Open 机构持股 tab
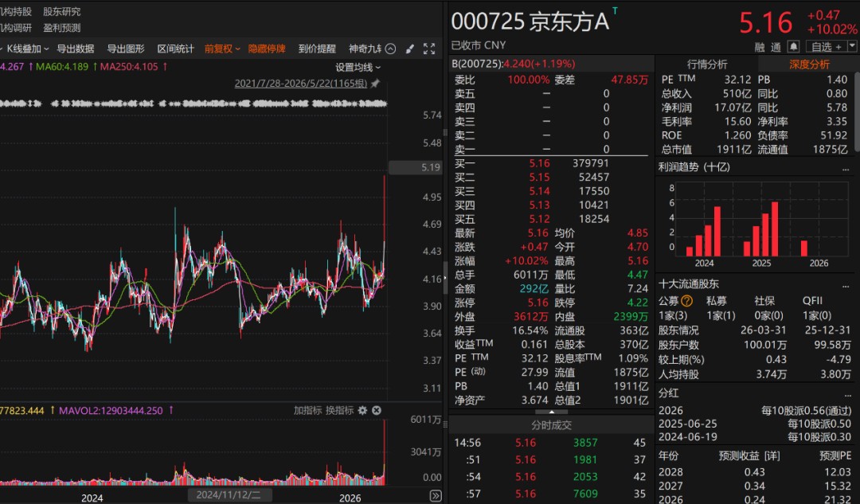Image resolution: width=860 pixels, height=504 pixels. (15, 11)
